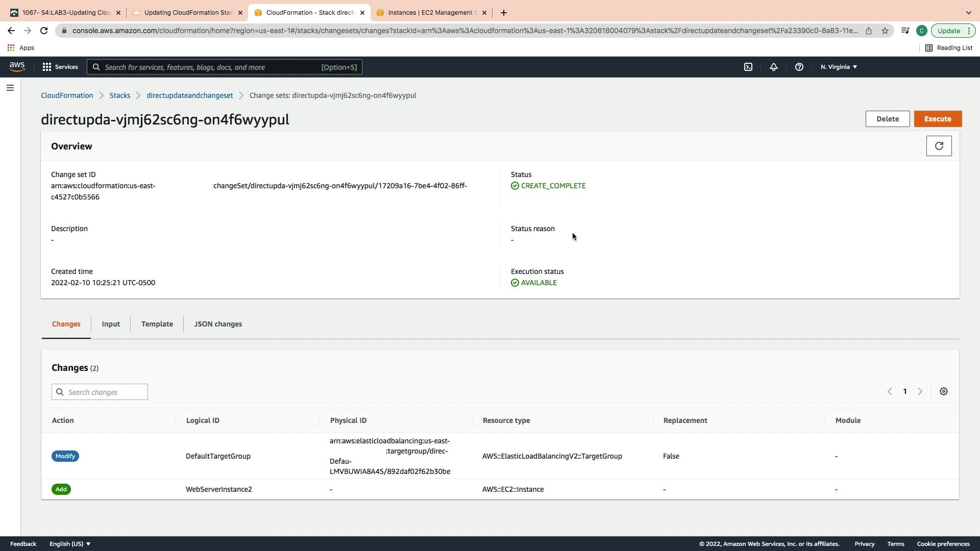
Task: Select the Input tab
Action: click(111, 324)
